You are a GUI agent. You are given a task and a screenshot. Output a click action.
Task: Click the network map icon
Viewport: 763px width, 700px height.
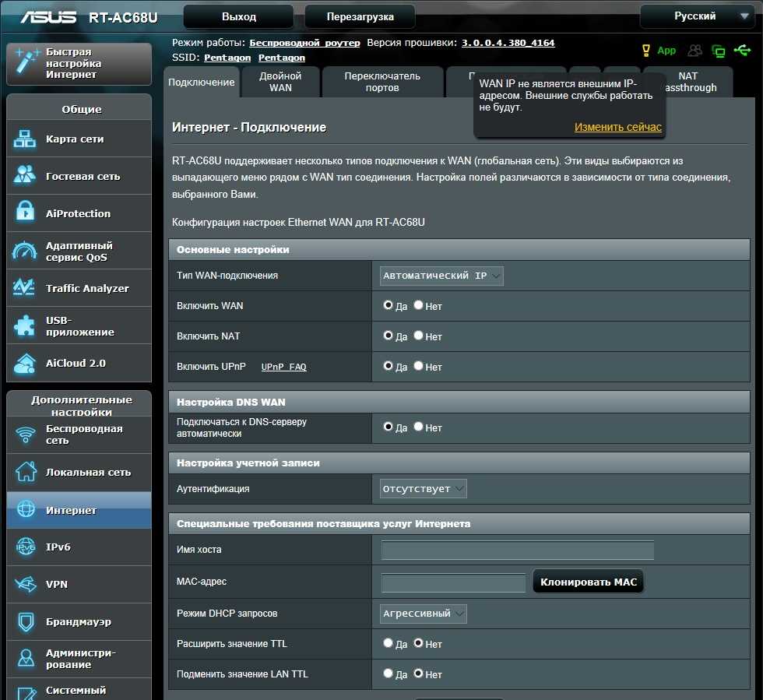point(24,139)
